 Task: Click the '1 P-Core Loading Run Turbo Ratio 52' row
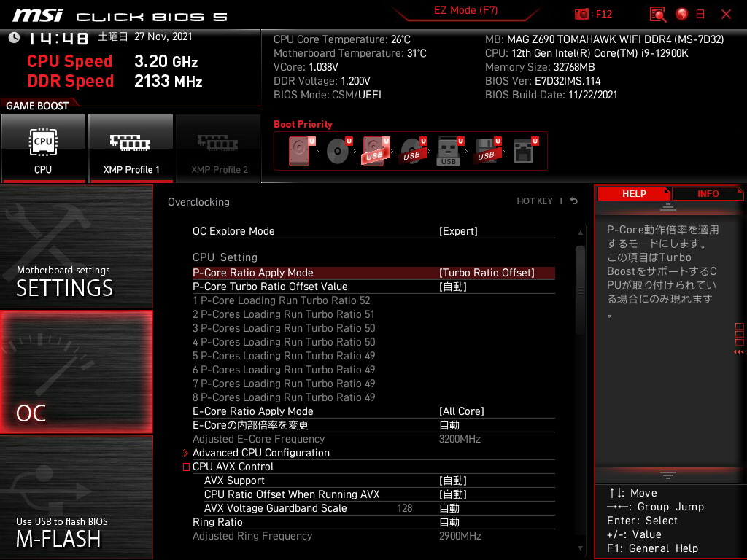coord(281,300)
